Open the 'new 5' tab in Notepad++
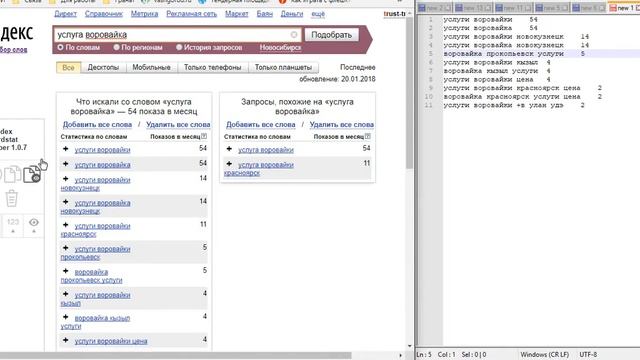 (552, 8)
